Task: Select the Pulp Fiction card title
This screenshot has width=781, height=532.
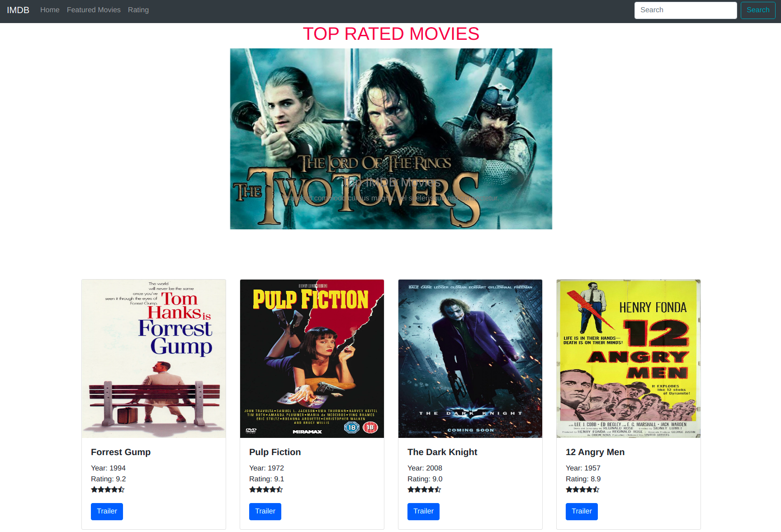Action: coord(275,452)
